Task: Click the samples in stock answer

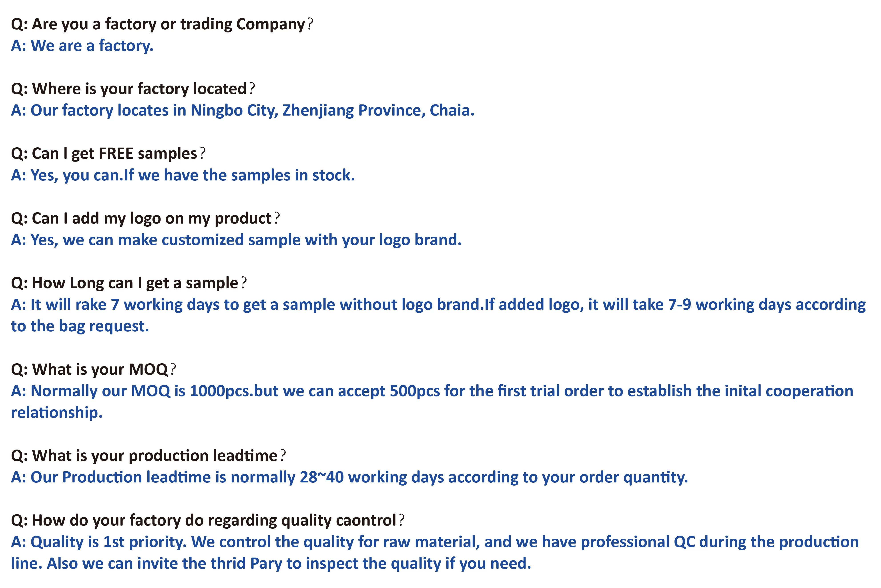Action: pos(183,176)
